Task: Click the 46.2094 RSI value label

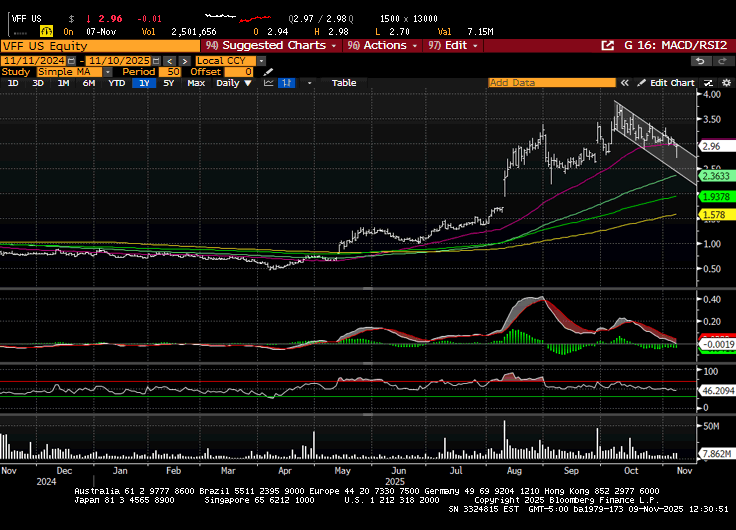Action: [x=717, y=390]
